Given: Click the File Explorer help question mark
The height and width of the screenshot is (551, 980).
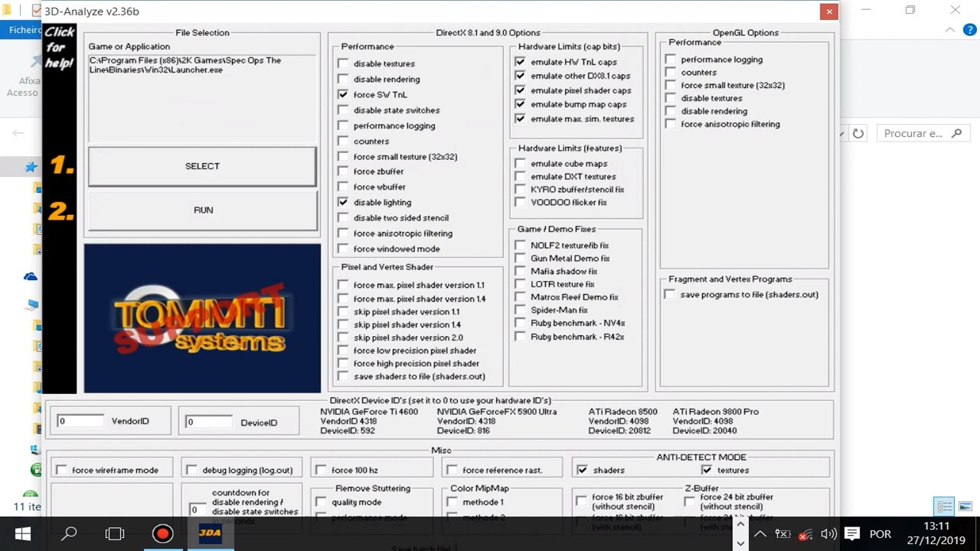Looking at the screenshot, I should [x=969, y=30].
